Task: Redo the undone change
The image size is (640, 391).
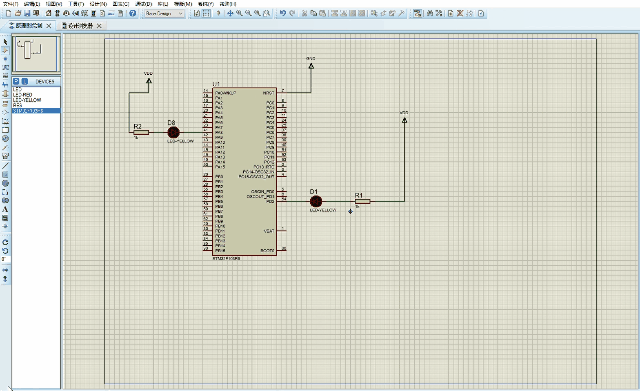Action: pyautogui.click(x=292, y=13)
